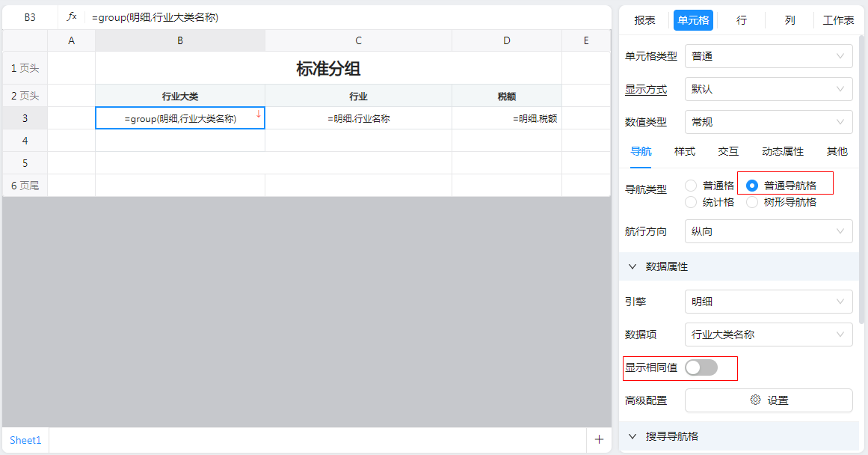The width and height of the screenshot is (868, 455).
Task: Switch to the 样式 sub-tab
Action: pyautogui.click(x=684, y=151)
